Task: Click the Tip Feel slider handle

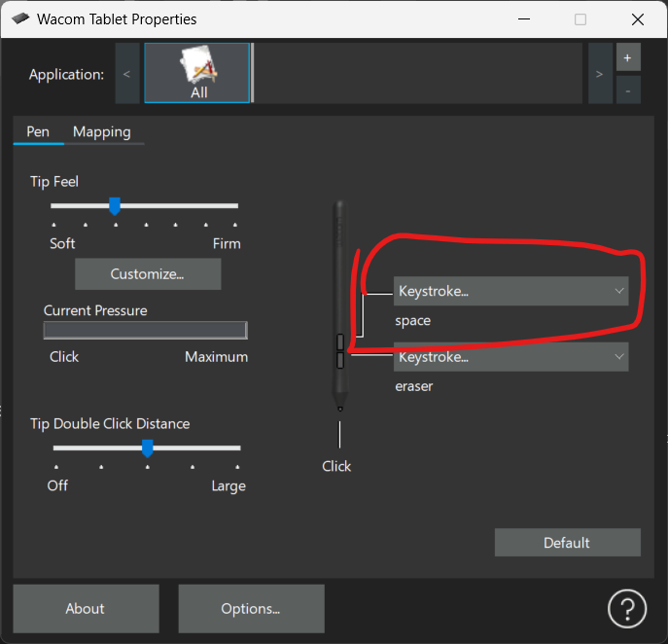Action: point(115,206)
